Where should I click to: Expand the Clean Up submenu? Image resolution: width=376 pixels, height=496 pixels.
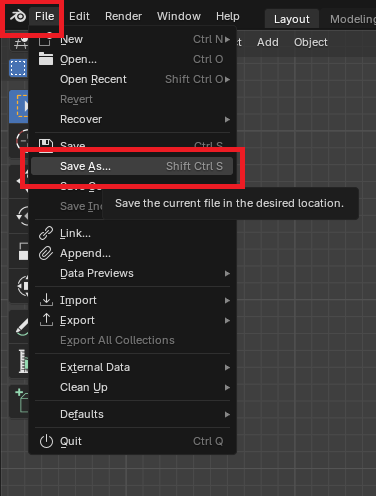tap(133, 387)
